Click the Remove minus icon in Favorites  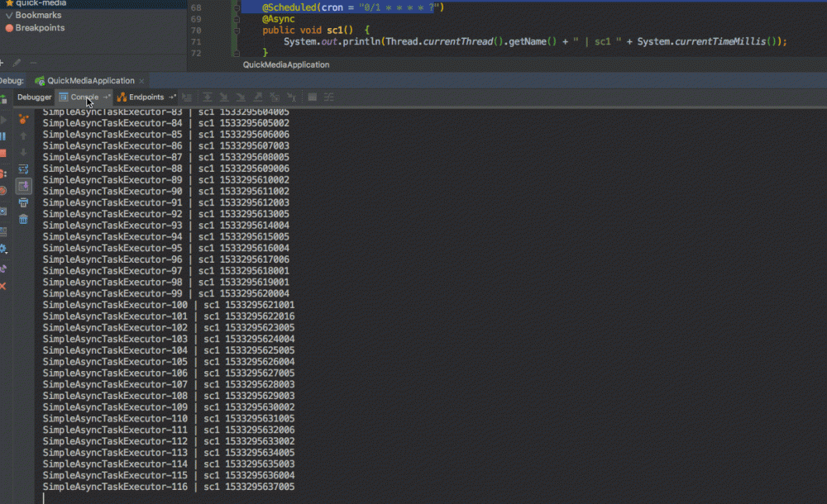click(x=33, y=63)
